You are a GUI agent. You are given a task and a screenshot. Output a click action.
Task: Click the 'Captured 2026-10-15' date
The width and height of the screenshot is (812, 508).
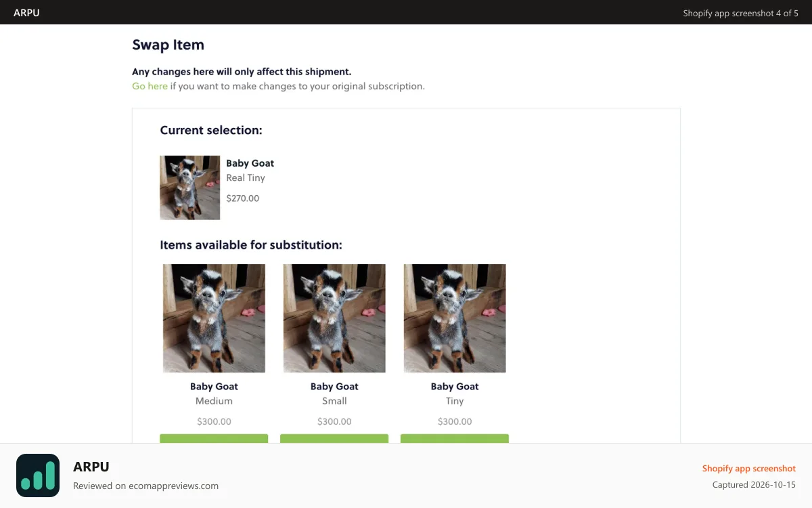(754, 485)
